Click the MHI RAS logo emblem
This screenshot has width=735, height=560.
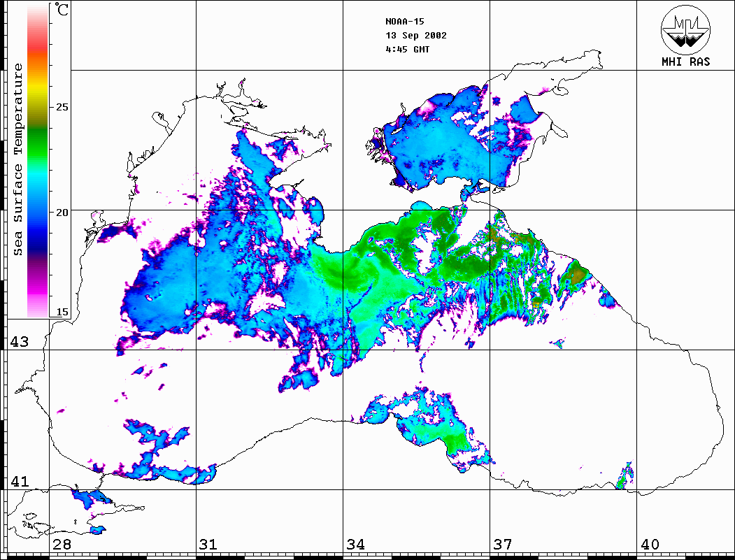coord(685,29)
